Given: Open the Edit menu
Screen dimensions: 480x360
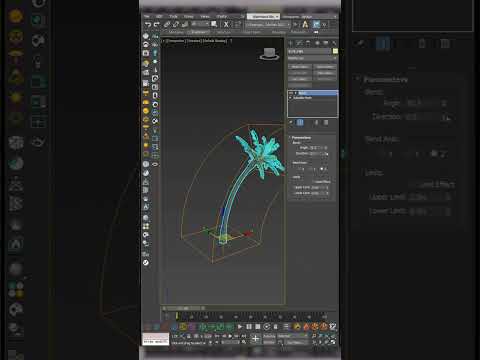Looking at the screenshot, I should (159, 16).
